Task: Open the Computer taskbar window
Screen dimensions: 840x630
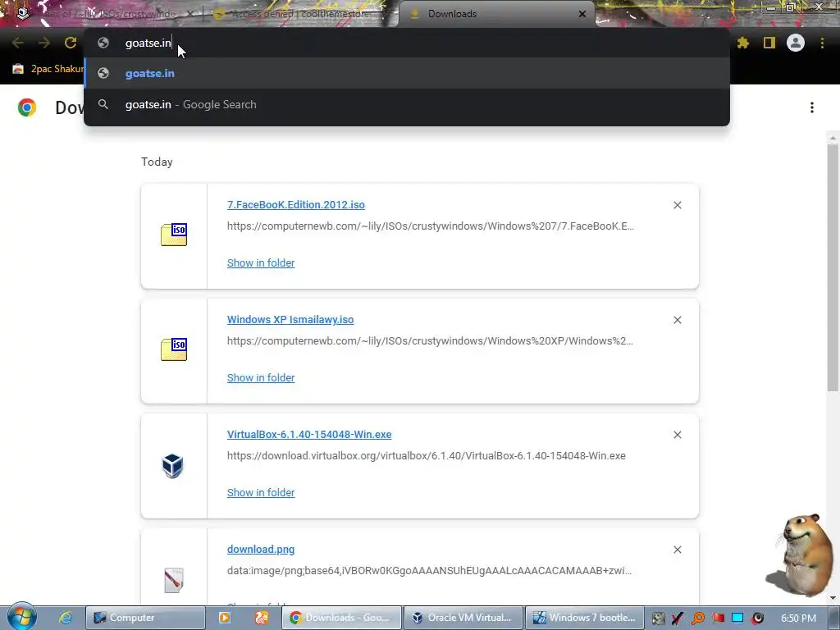Action: pyautogui.click(x=146, y=618)
